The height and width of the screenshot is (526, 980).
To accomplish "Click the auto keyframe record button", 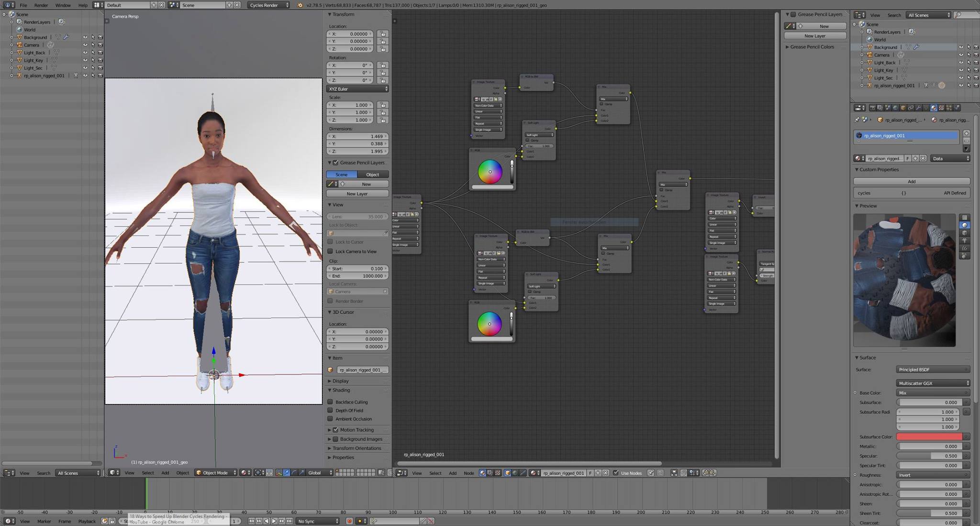I will [x=349, y=521].
